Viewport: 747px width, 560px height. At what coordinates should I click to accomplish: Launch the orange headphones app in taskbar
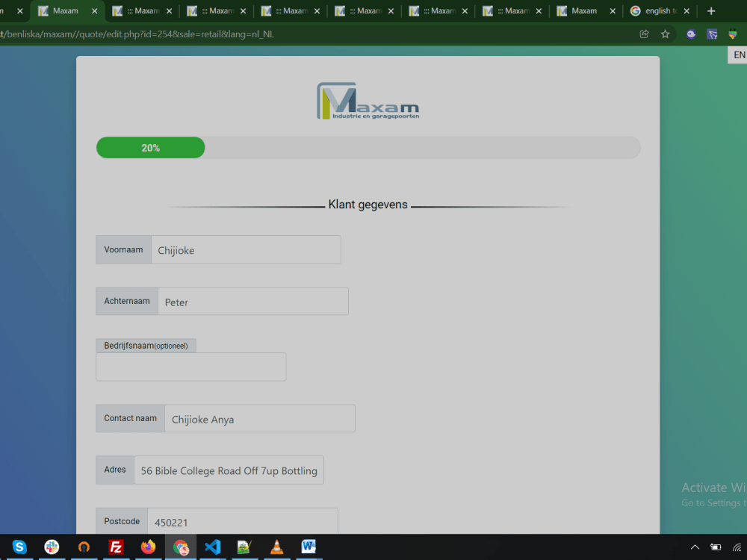[x=84, y=547]
